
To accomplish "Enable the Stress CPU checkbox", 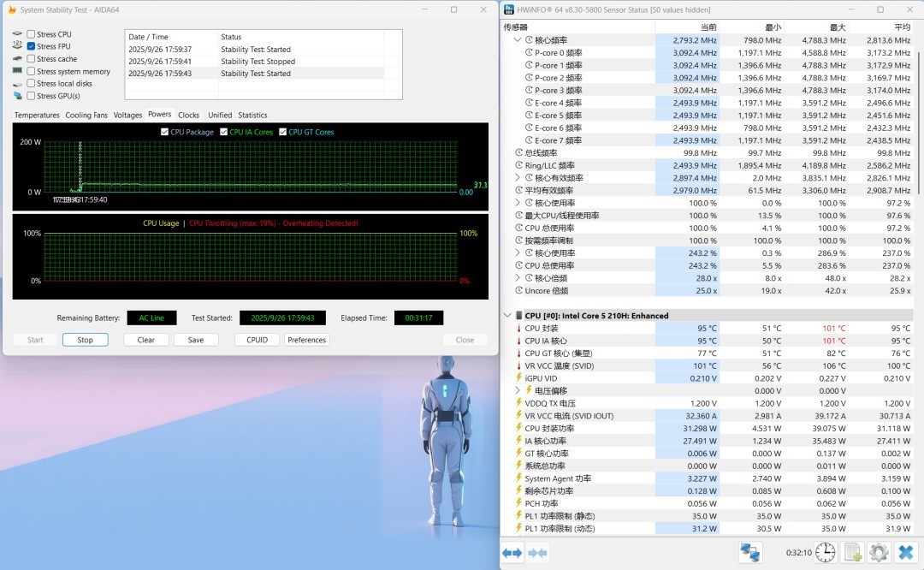I will (32, 34).
